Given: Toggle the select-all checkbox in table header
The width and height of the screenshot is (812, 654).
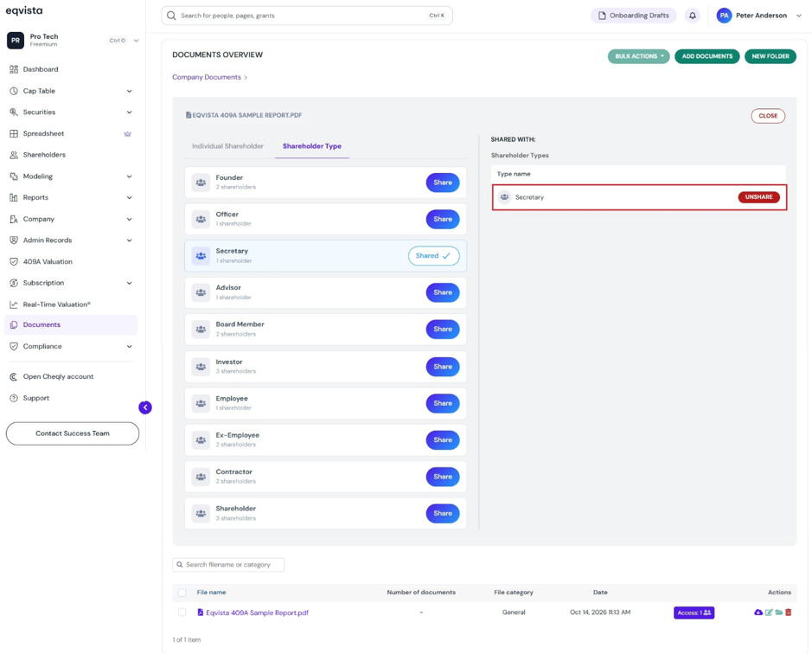Looking at the screenshot, I should [x=182, y=593].
